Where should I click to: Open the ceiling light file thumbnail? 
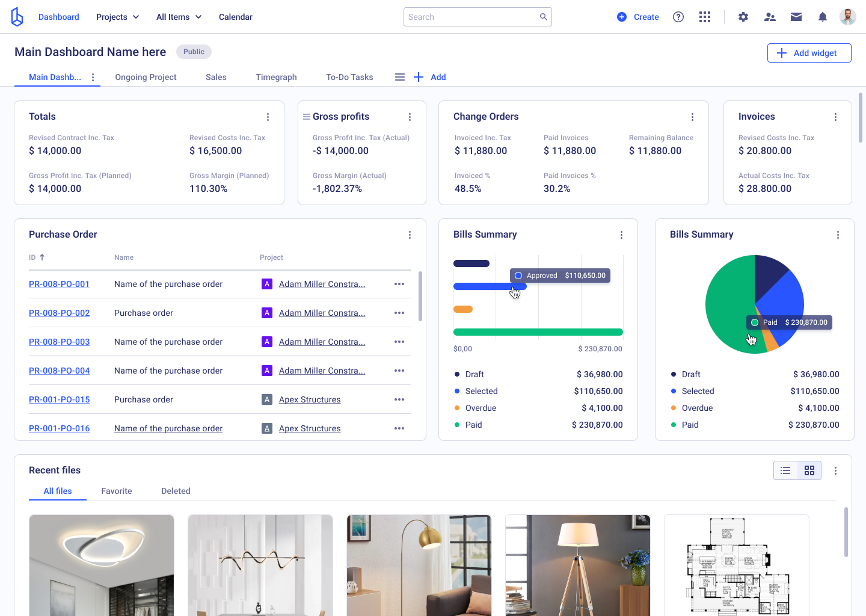click(102, 565)
